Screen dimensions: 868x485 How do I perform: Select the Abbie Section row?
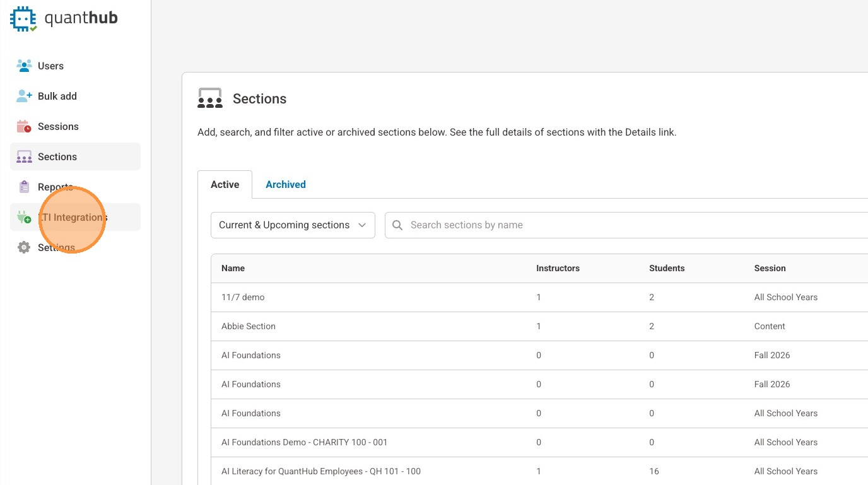249,326
